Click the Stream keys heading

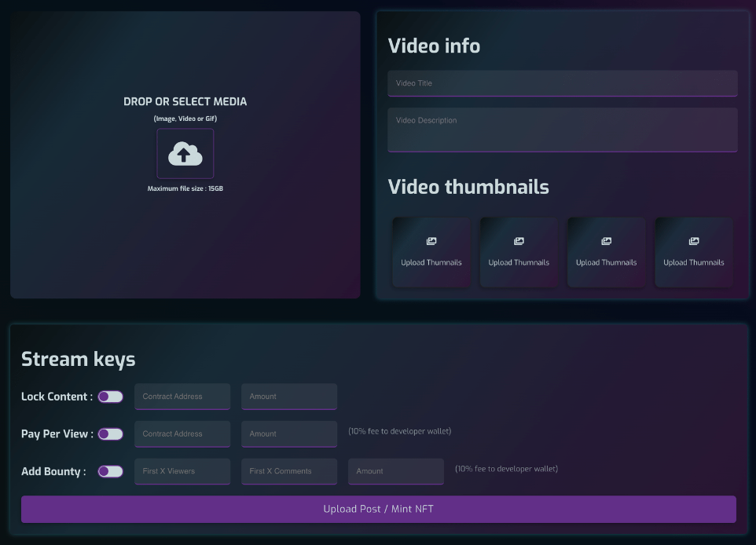click(78, 360)
